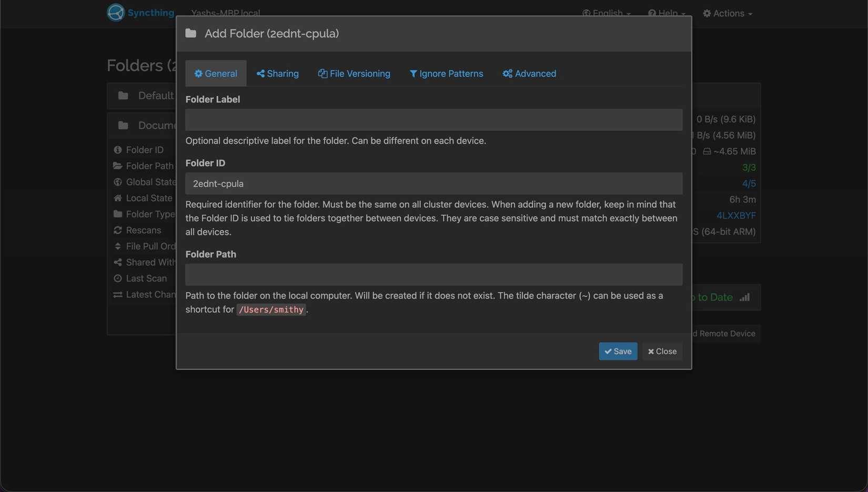The height and width of the screenshot is (492, 868).
Task: Click the bar chart icon near Up to Date
Action: (745, 297)
